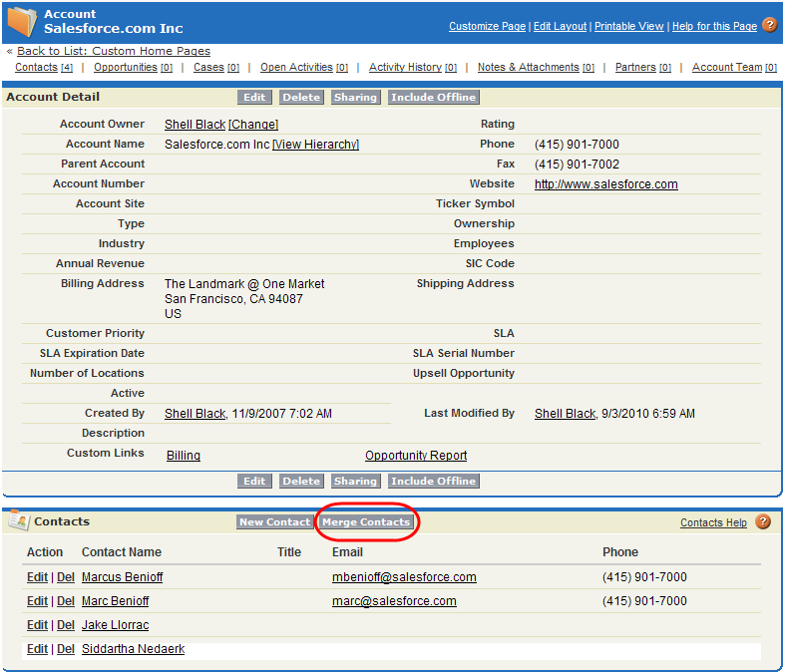Click the top Include Offline button
This screenshot has height=672, width=785.
[x=434, y=97]
